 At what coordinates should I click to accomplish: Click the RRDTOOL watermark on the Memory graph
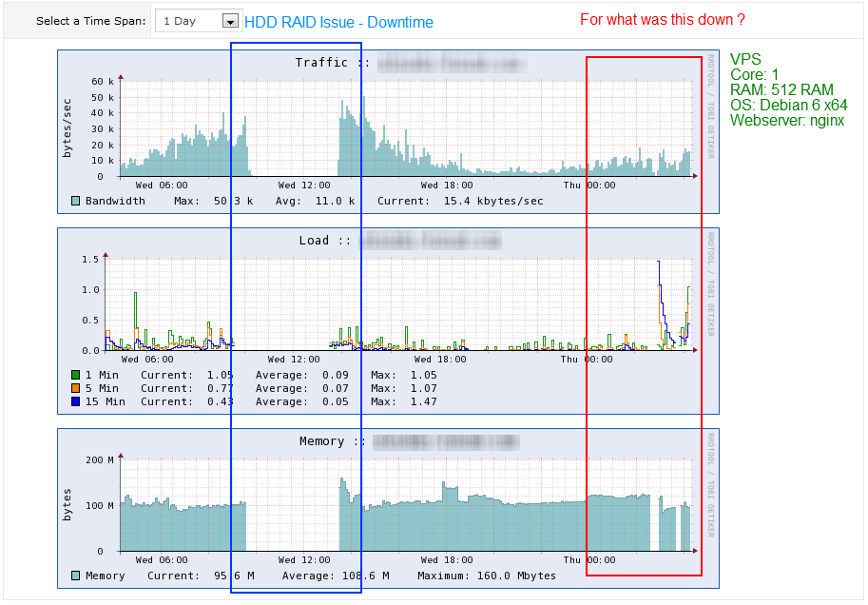point(710,485)
